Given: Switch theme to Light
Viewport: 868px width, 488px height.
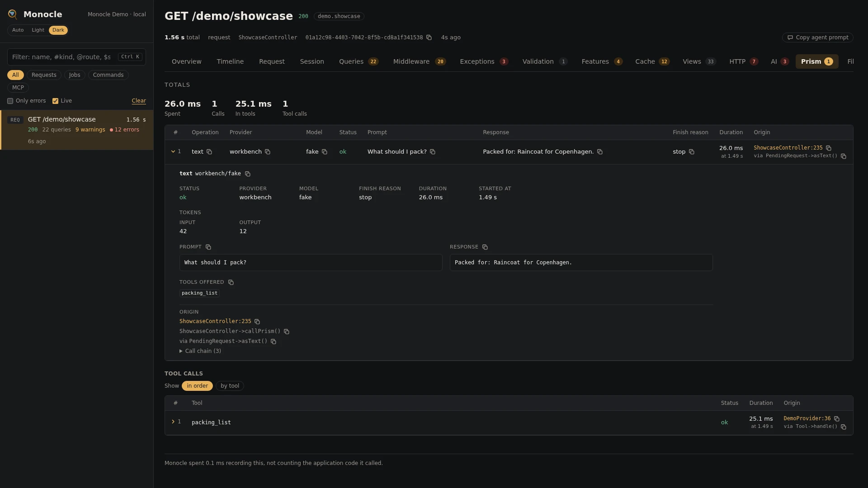Looking at the screenshot, I should [x=38, y=30].
